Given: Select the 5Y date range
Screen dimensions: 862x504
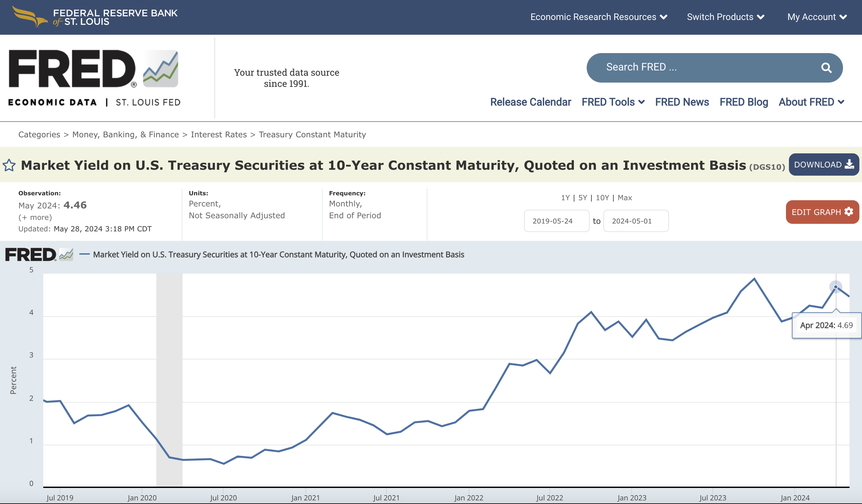Looking at the screenshot, I should click(x=582, y=198).
